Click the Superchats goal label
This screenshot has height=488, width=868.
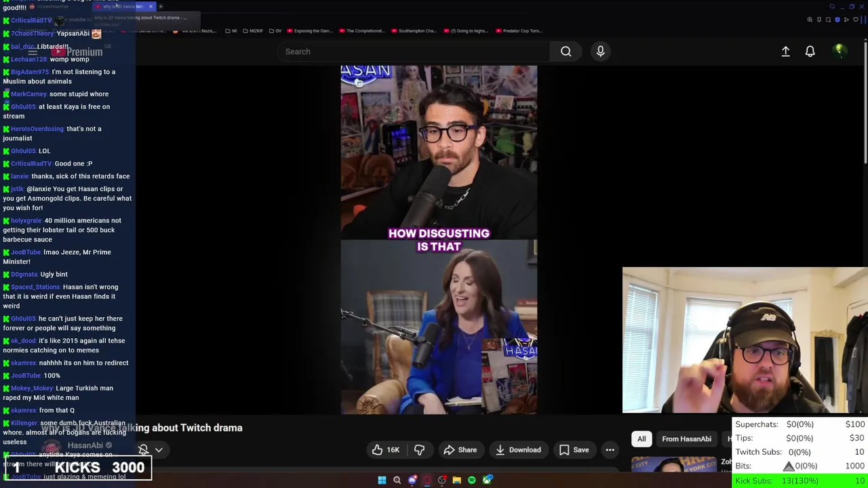coord(757,424)
